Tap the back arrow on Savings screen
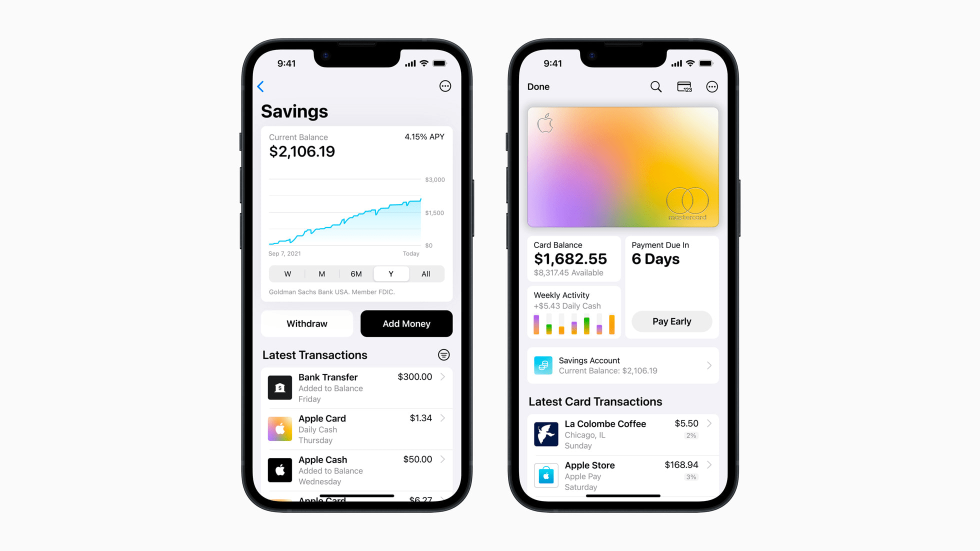Screen dimensions: 980x551 pyautogui.click(x=262, y=86)
